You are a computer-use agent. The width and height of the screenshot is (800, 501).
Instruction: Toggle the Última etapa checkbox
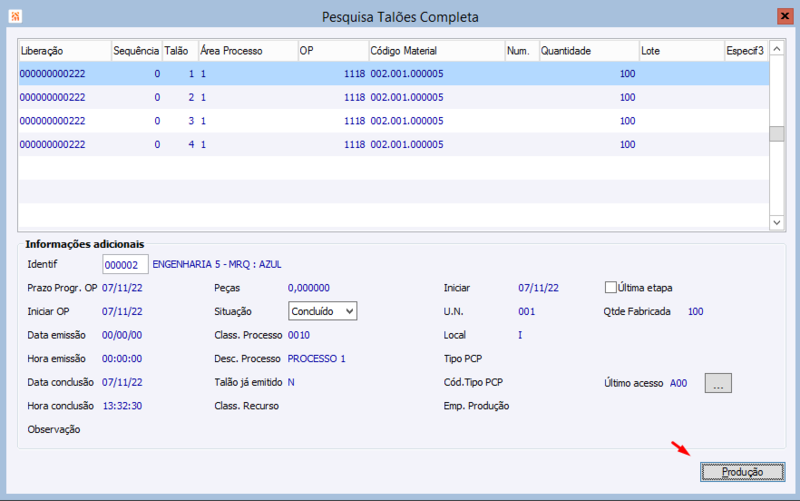coord(610,287)
